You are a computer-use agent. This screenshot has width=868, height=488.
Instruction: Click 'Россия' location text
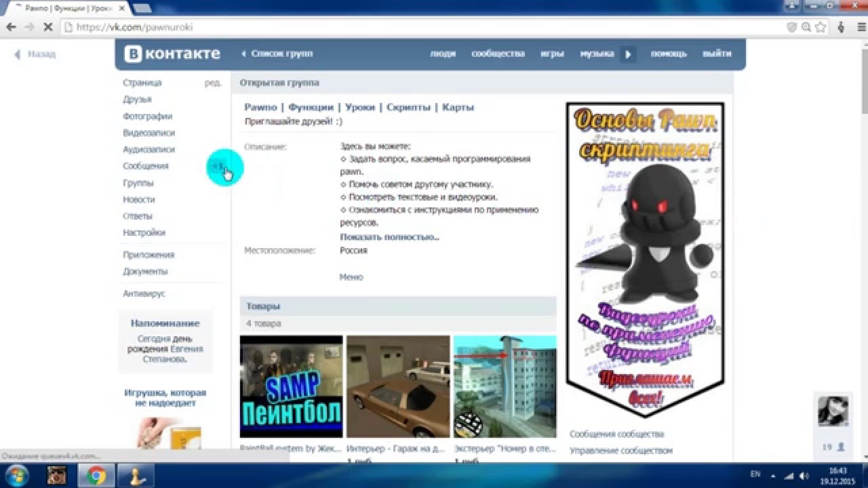(x=353, y=250)
